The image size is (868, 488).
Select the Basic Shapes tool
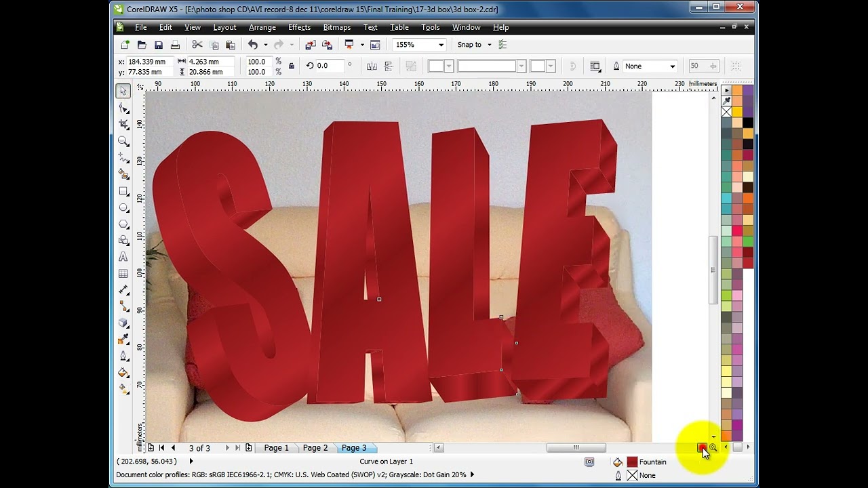[123, 241]
